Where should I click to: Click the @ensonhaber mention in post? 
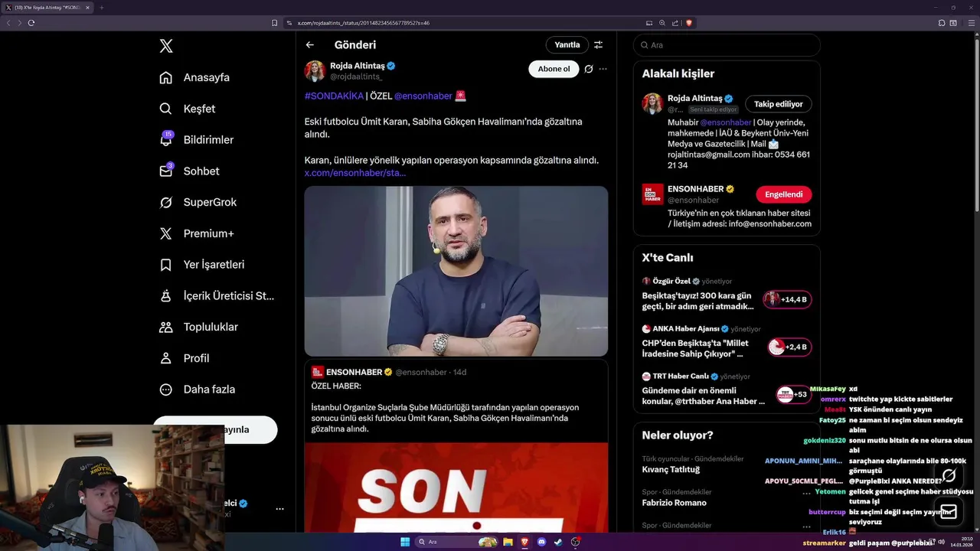click(423, 96)
